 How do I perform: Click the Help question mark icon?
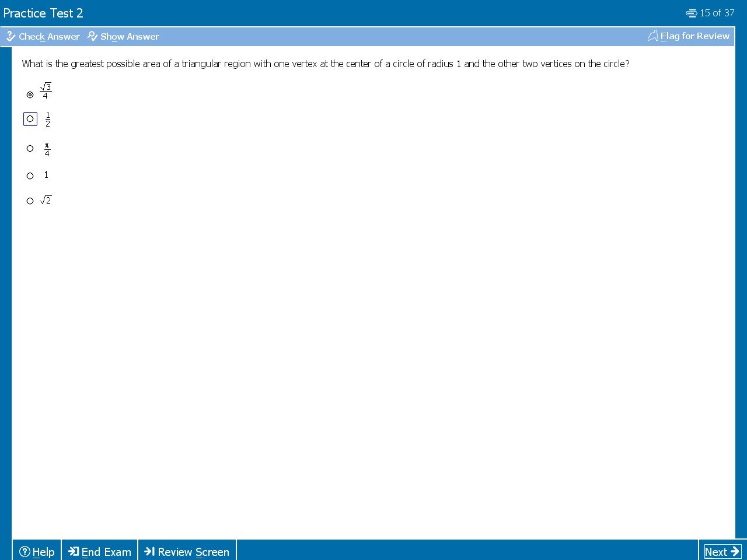click(25, 552)
